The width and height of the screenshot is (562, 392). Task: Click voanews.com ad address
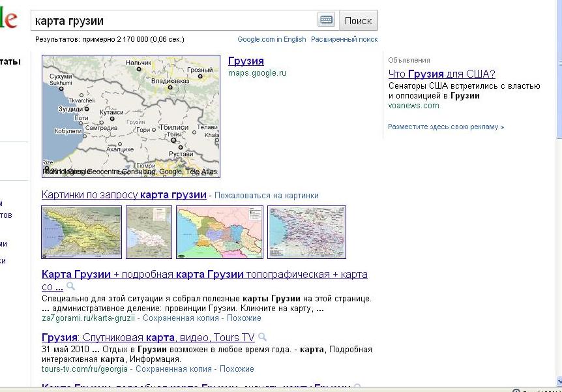(413, 106)
